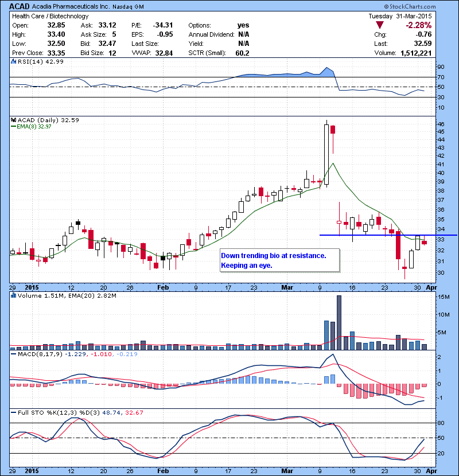Click the tallest volume bar near 15M
Screen dimensions: 459x476
click(339, 323)
